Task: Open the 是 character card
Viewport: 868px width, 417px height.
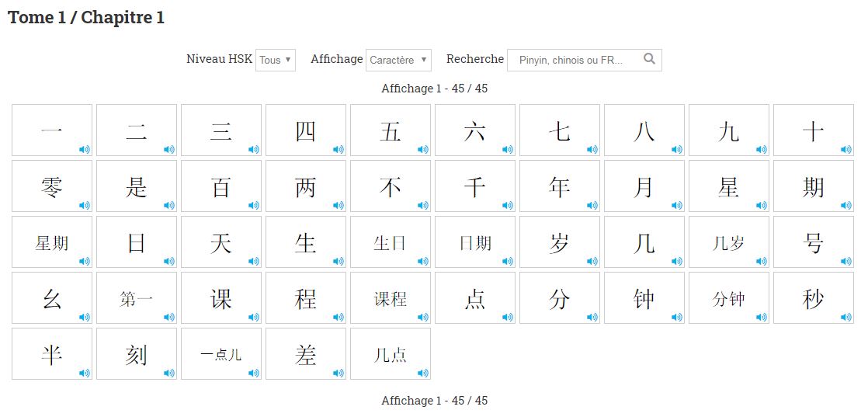Action: tap(136, 186)
